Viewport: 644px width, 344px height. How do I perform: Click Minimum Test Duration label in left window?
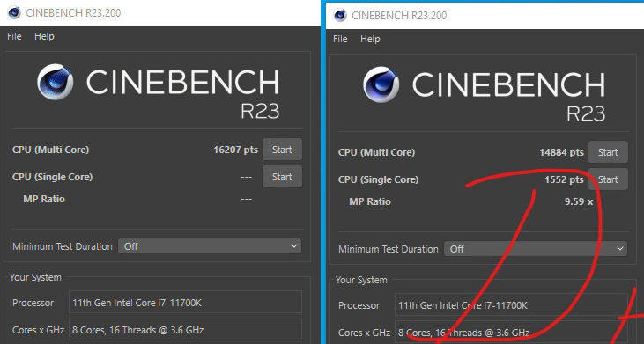tap(62, 246)
